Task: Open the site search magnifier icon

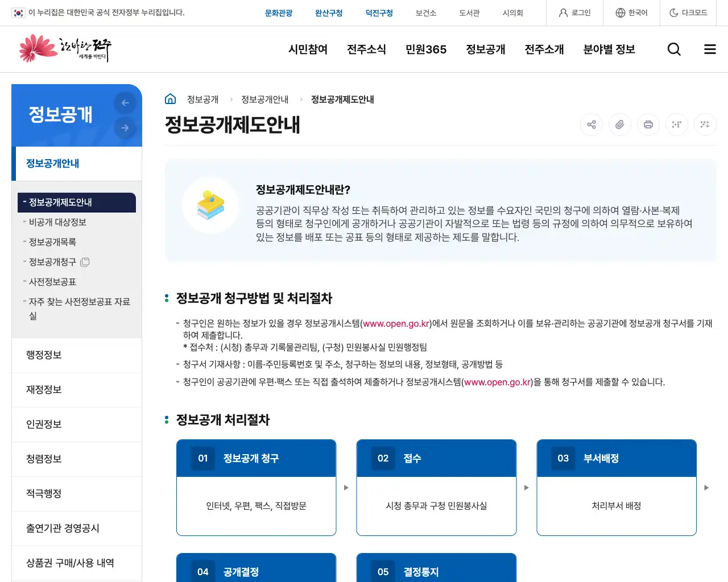Action: click(x=674, y=49)
